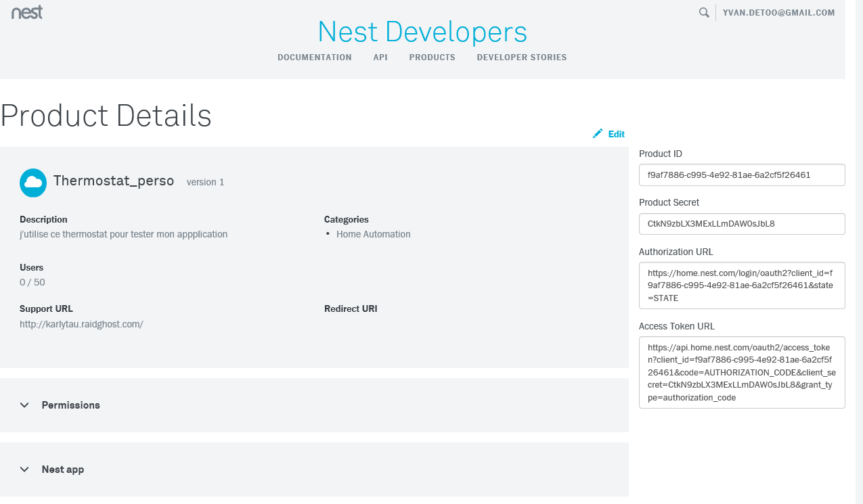Select the Product Secret field
Image resolution: width=863 pixels, height=504 pixels.
pyautogui.click(x=742, y=224)
